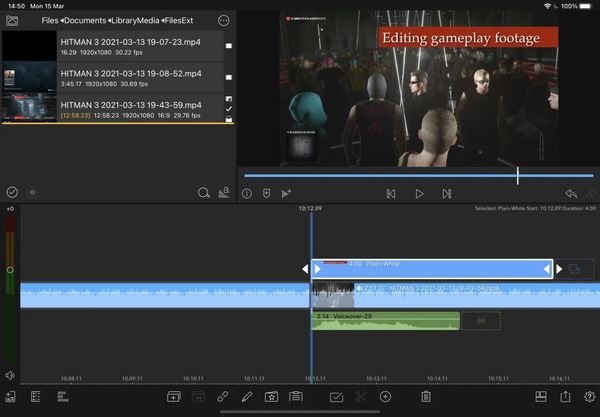Viewport: 600px width, 417px height.
Task: Tap the Wi-Fi status icon
Action: coord(548,6)
